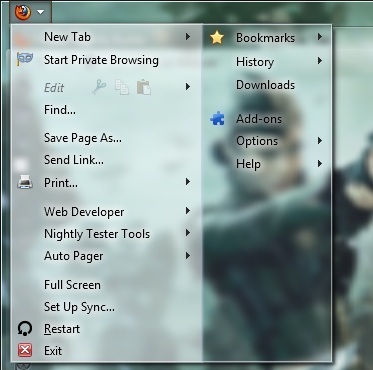
Task: Expand the Auto Pager submenu arrow
Action: (188, 256)
